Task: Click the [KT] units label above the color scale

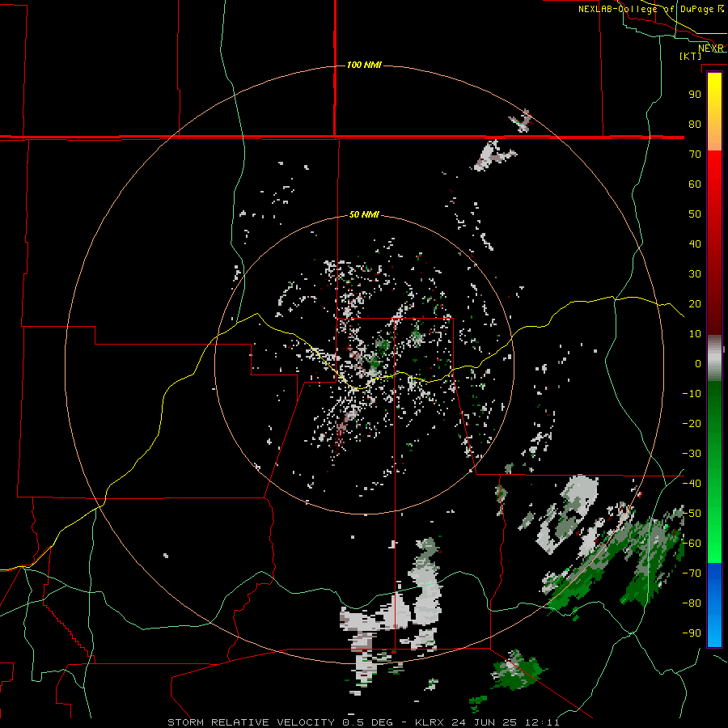Action: point(691,56)
